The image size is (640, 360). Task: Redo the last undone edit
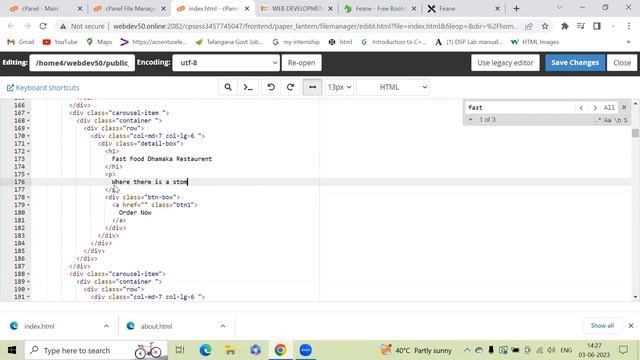click(x=291, y=87)
